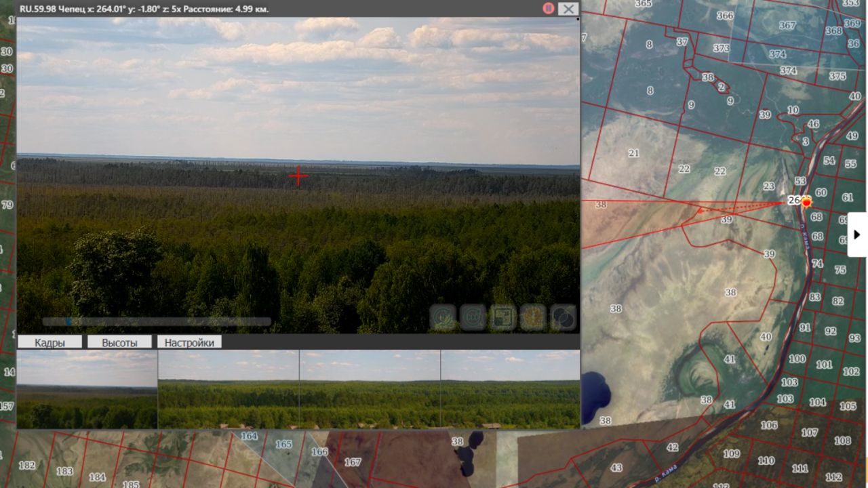Click the red crosshair in camera view
868x488 pixels.
tap(298, 176)
